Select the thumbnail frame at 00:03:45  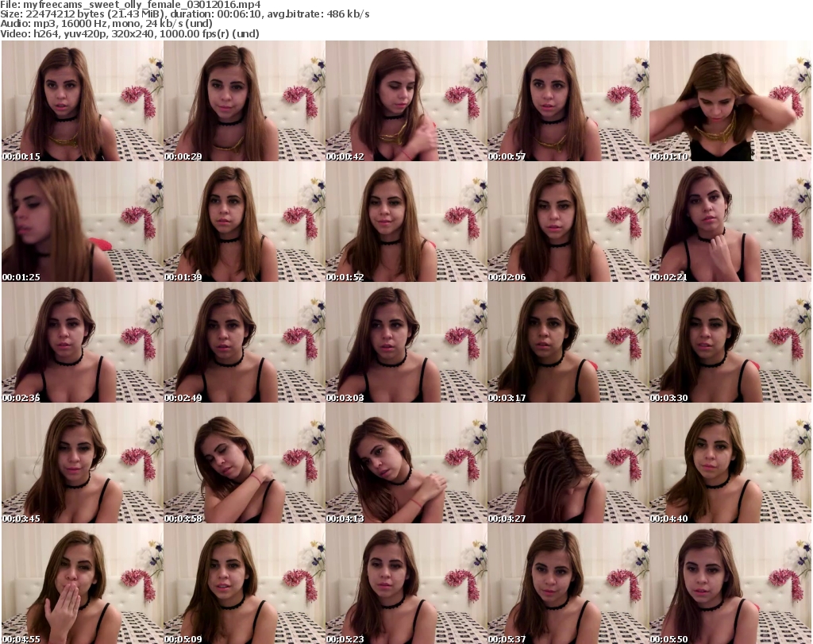[83, 464]
